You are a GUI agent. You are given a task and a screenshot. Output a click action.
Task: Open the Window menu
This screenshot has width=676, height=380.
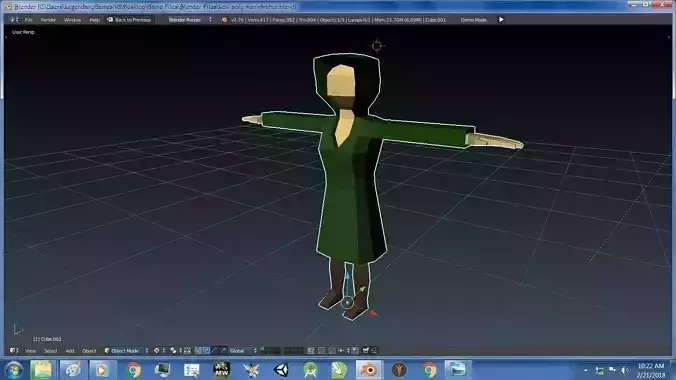click(x=72, y=20)
